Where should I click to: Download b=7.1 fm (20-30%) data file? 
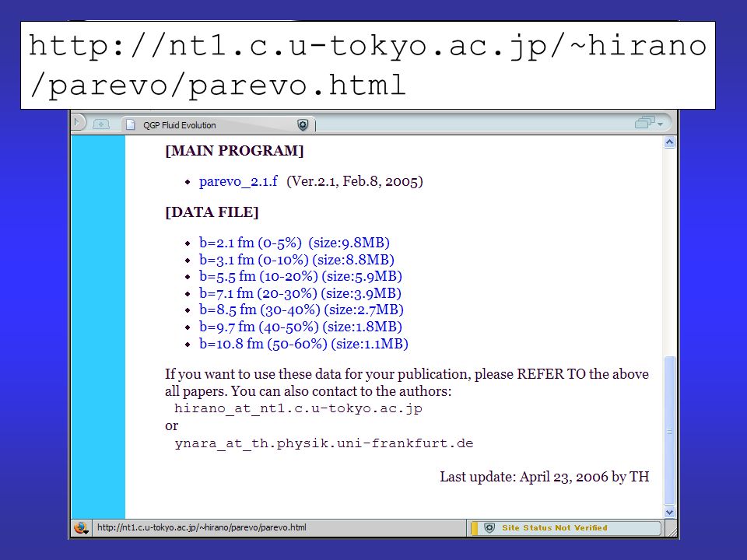[x=300, y=293]
